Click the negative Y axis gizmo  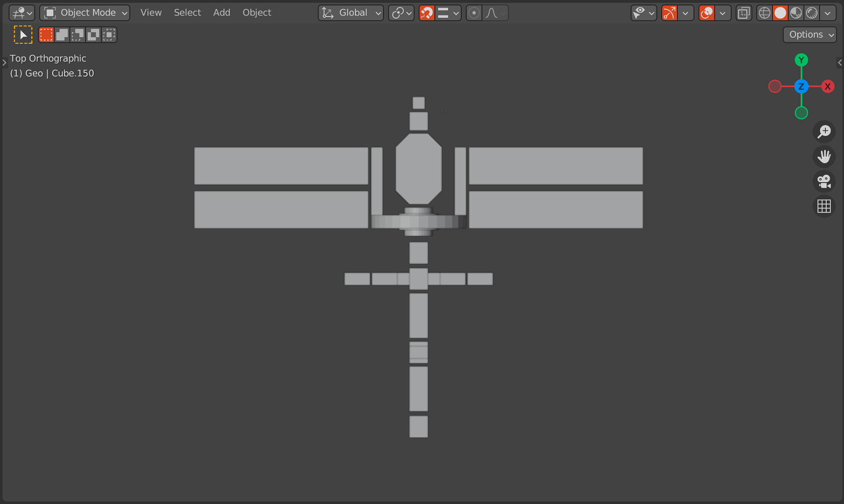click(801, 113)
